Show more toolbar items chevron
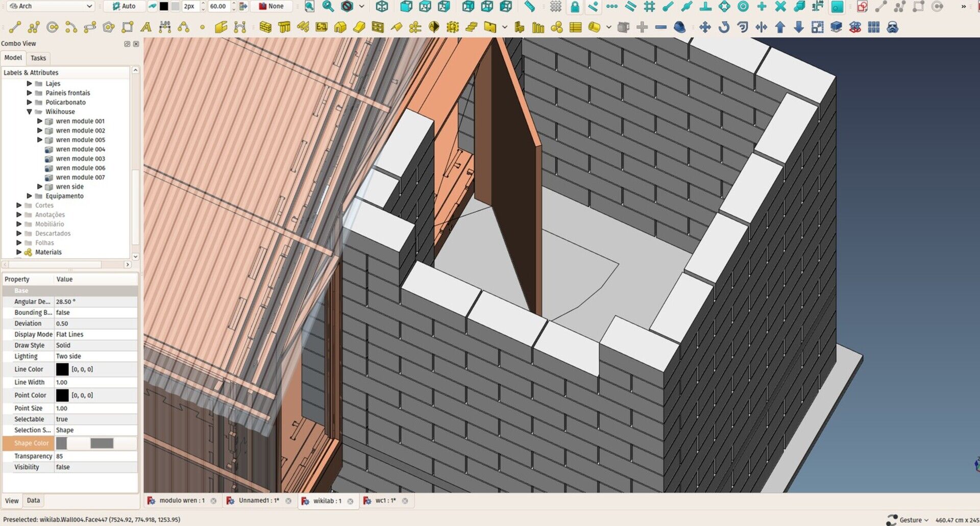The width and height of the screenshot is (980, 526). (x=964, y=6)
